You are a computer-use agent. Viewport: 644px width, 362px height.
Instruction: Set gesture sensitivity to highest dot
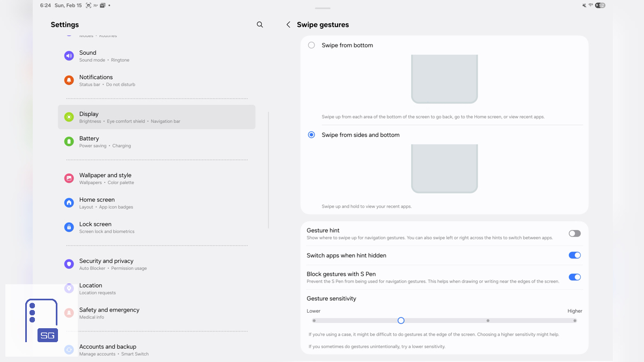point(575,321)
